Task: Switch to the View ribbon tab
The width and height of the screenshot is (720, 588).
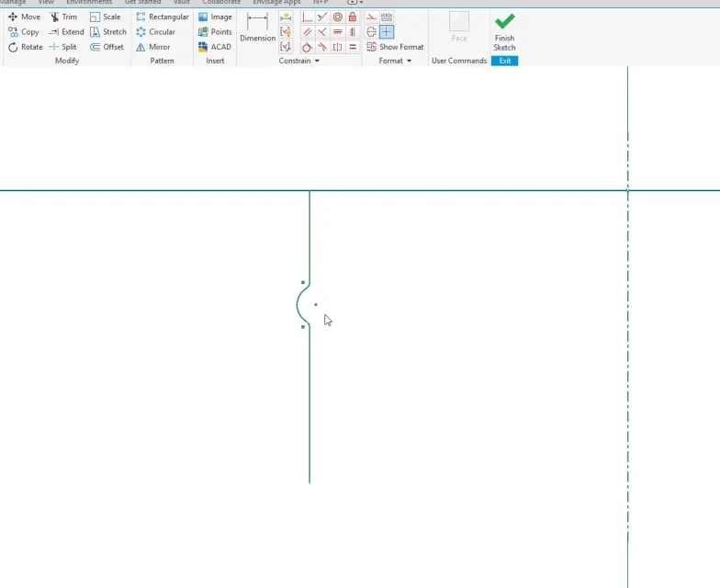Action: tap(46, 2)
